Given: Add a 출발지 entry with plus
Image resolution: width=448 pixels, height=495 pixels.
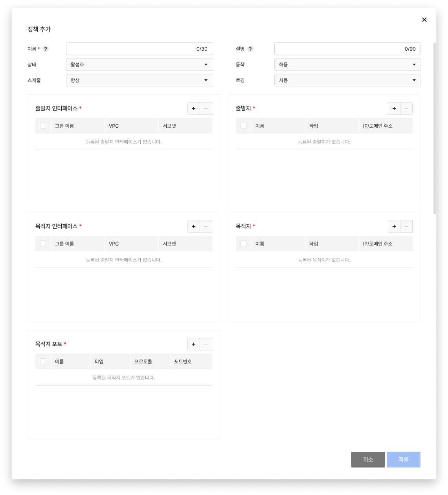Looking at the screenshot, I should [x=394, y=108].
